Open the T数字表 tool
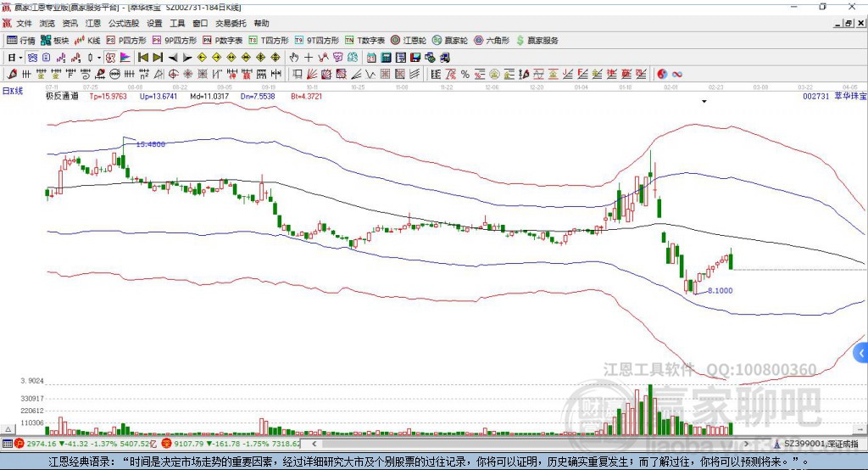 (x=364, y=41)
